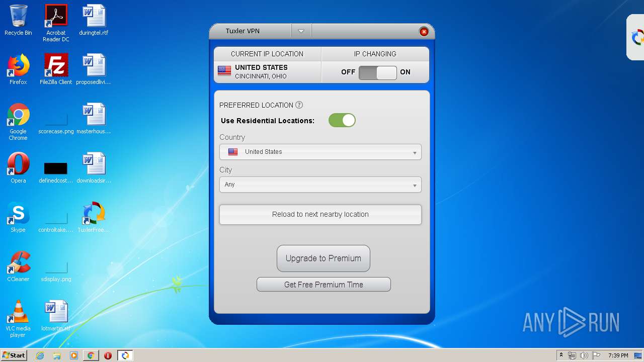Screen dimensions: 644x362
Task: Click the Tuxler VPN title text
Action: coord(243,31)
